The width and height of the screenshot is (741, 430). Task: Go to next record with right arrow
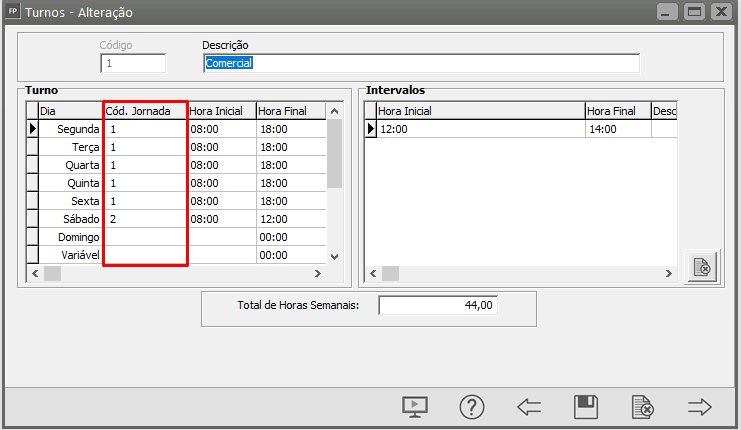700,407
